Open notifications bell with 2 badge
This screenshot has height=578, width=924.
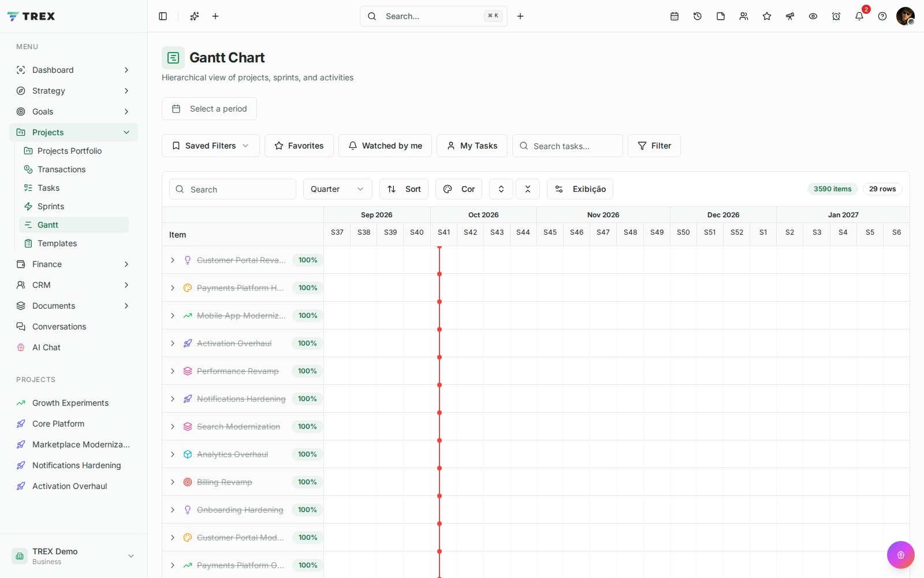[x=859, y=16]
